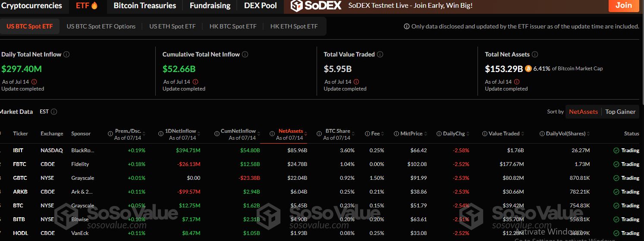Click the orange Join button
The height and width of the screenshot is (241, 644).
point(624,6)
